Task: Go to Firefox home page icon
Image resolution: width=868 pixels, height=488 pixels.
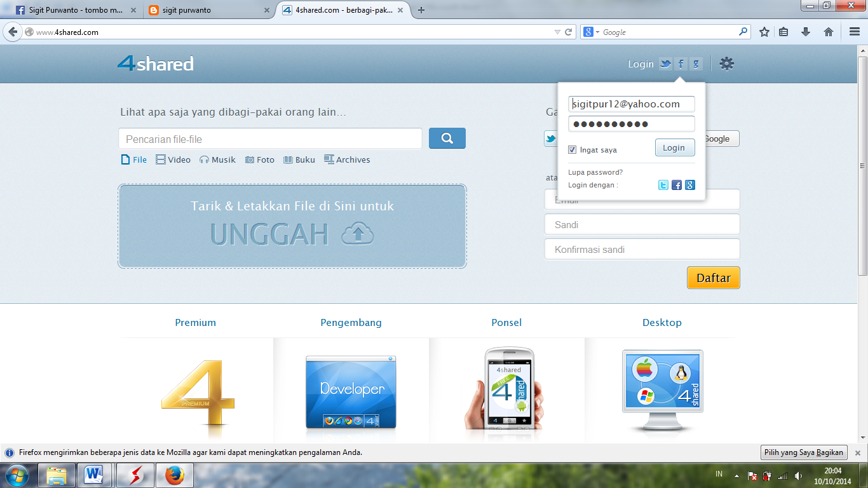Action: (829, 32)
